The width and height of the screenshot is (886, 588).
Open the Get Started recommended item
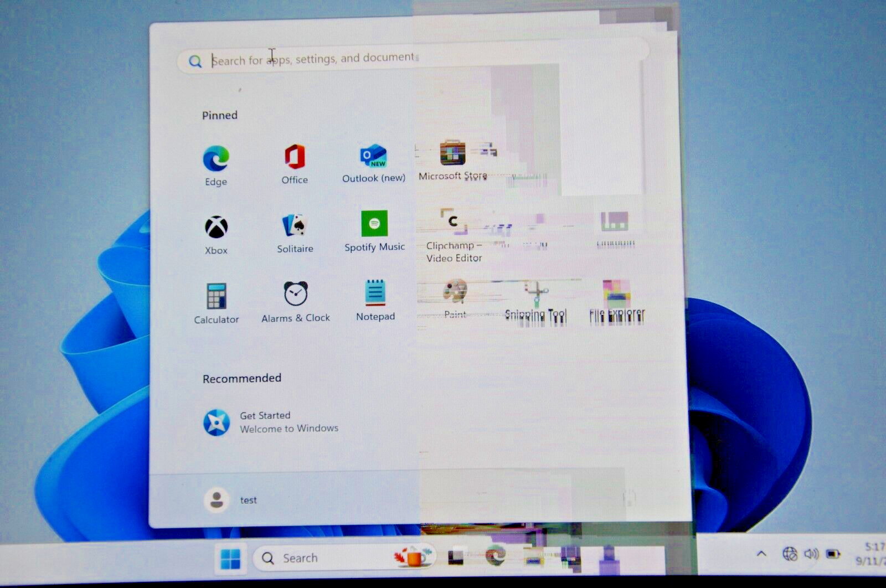(x=270, y=422)
